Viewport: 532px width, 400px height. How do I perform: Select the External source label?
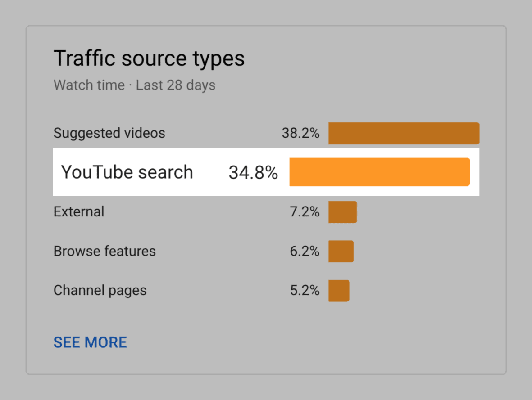click(79, 212)
